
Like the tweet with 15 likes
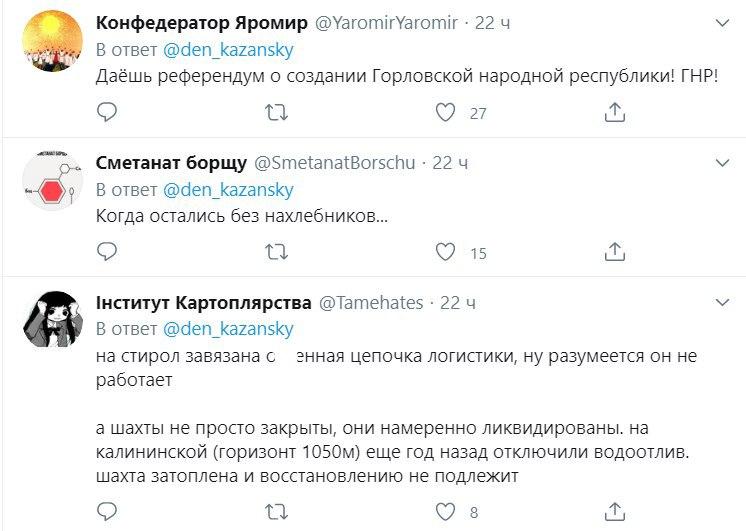tap(446, 252)
